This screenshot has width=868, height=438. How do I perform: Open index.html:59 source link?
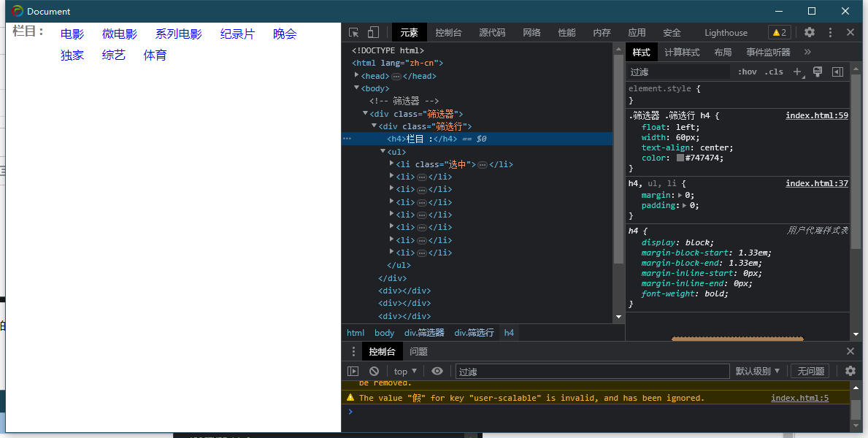point(816,116)
